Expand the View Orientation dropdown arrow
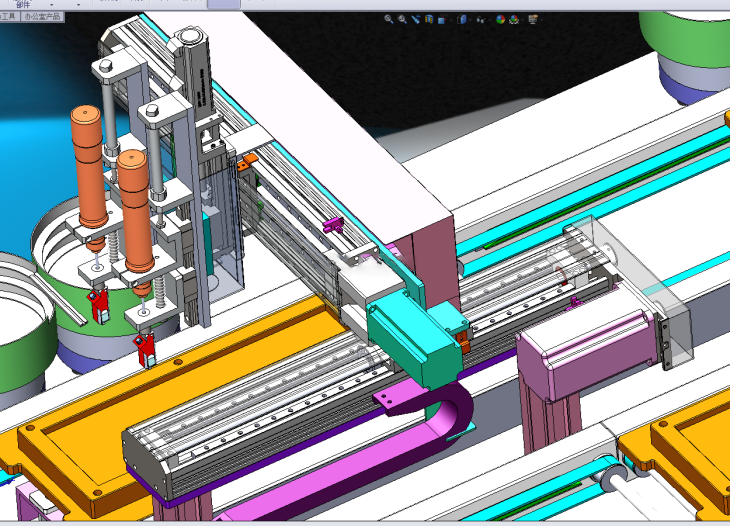Viewport: 730px width, 526px height. (449, 19)
